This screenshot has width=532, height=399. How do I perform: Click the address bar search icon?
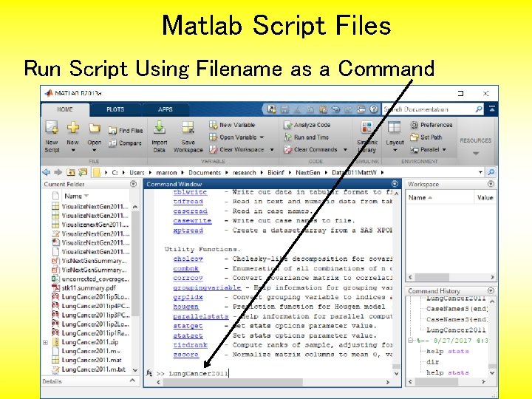(491, 172)
